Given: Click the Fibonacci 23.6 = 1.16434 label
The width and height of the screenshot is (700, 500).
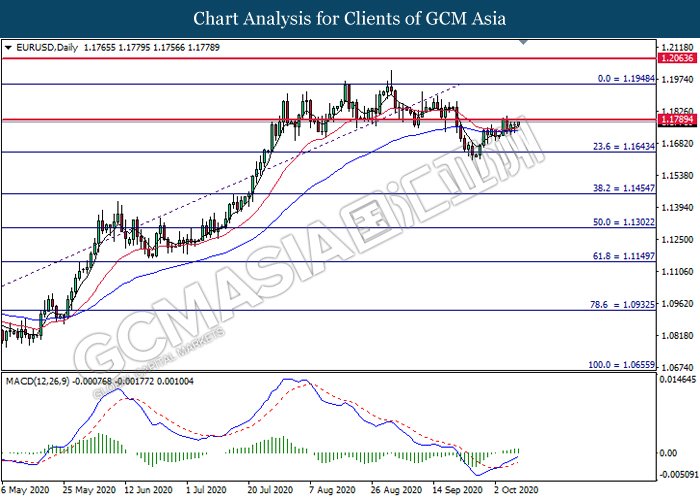Looking at the screenshot, I should coord(624,146).
